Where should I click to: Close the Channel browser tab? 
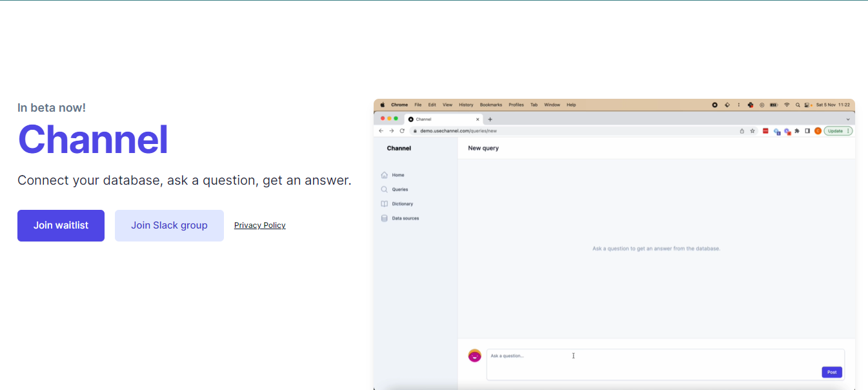[478, 119]
